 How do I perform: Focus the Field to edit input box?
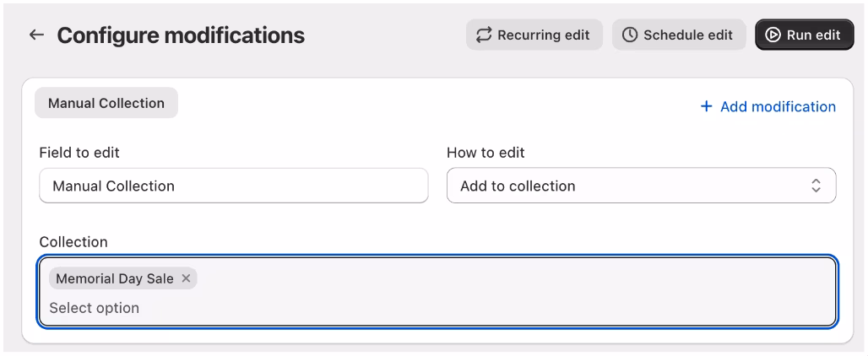pyautogui.click(x=233, y=186)
